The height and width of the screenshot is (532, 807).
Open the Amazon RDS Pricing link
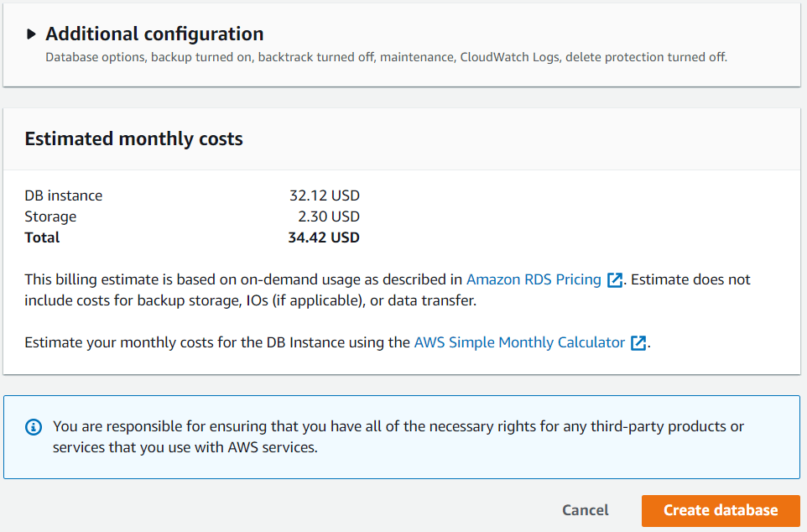pos(534,279)
